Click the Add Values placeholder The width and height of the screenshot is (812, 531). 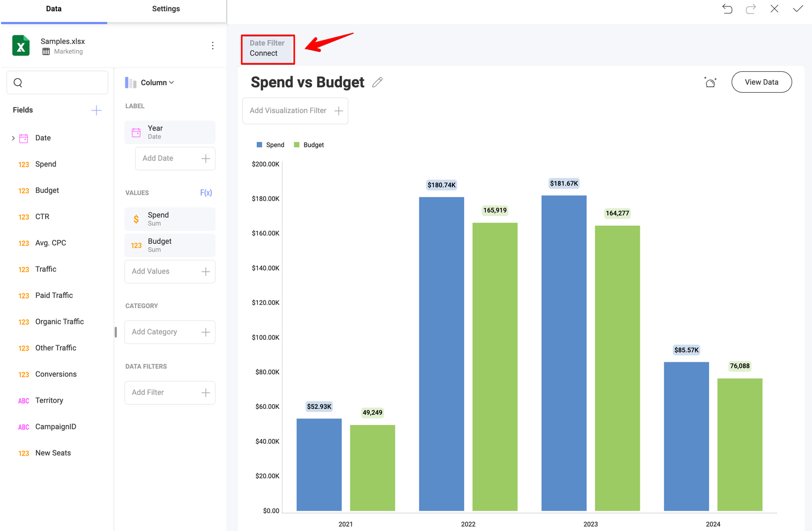tap(170, 272)
